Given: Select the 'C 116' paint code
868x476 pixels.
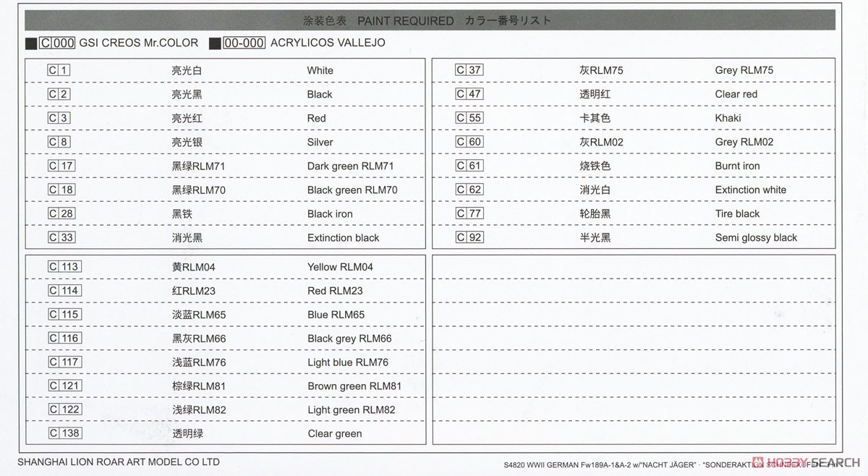Looking at the screenshot, I should click(x=64, y=339).
